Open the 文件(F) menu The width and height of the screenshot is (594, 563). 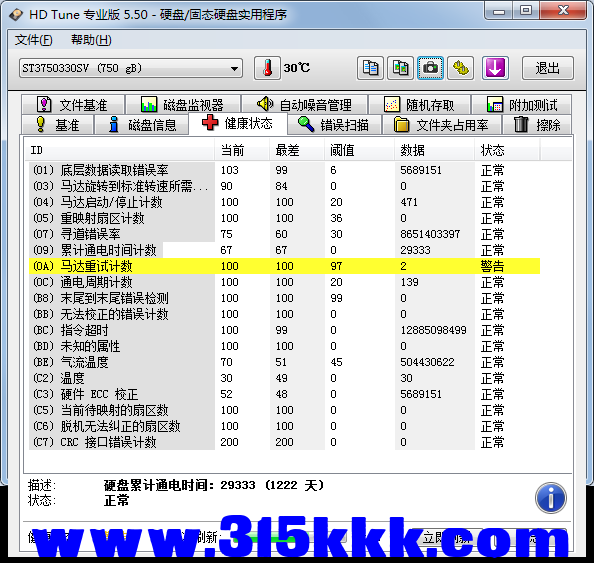click(x=33, y=40)
